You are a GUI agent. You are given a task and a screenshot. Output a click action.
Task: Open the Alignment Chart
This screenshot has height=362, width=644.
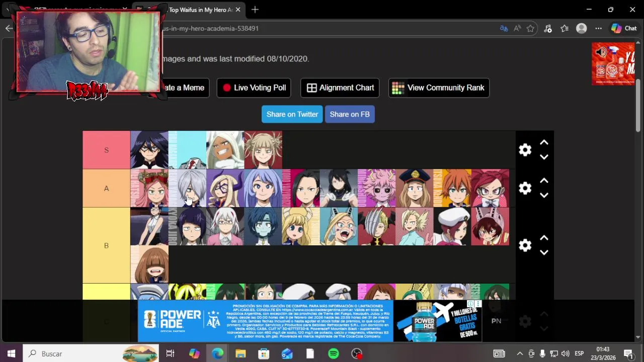click(x=340, y=87)
